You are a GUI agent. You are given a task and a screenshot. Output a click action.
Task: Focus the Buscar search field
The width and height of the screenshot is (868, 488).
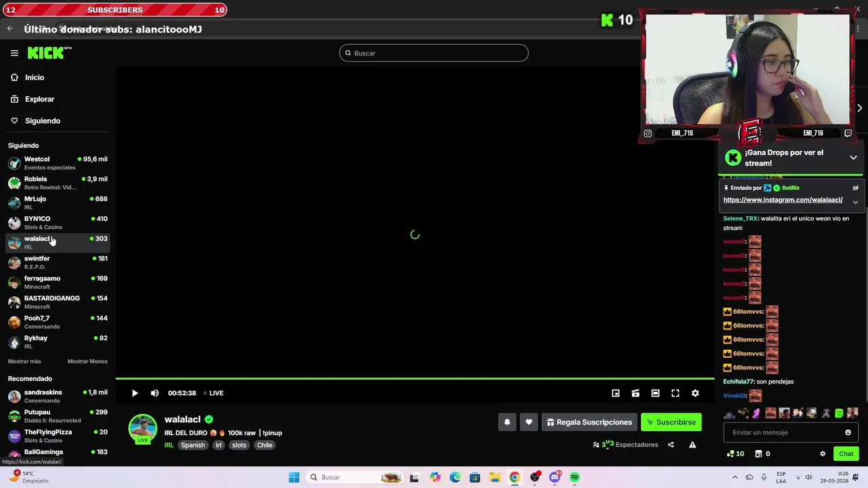[x=434, y=53]
